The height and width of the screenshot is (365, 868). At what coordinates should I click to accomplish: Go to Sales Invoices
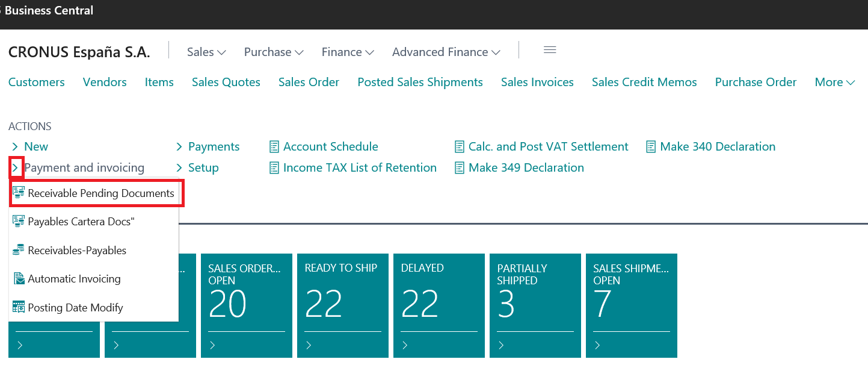tap(537, 82)
